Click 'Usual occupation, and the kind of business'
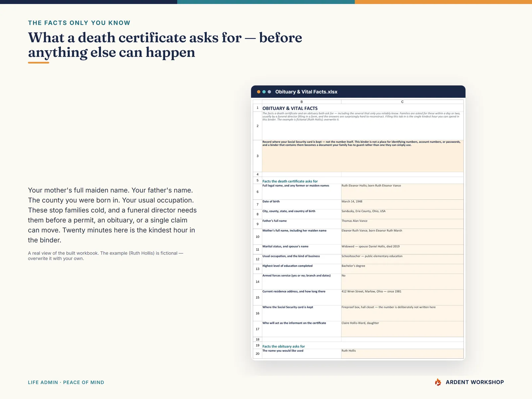Screen dimensions: 532x399 [302, 259]
